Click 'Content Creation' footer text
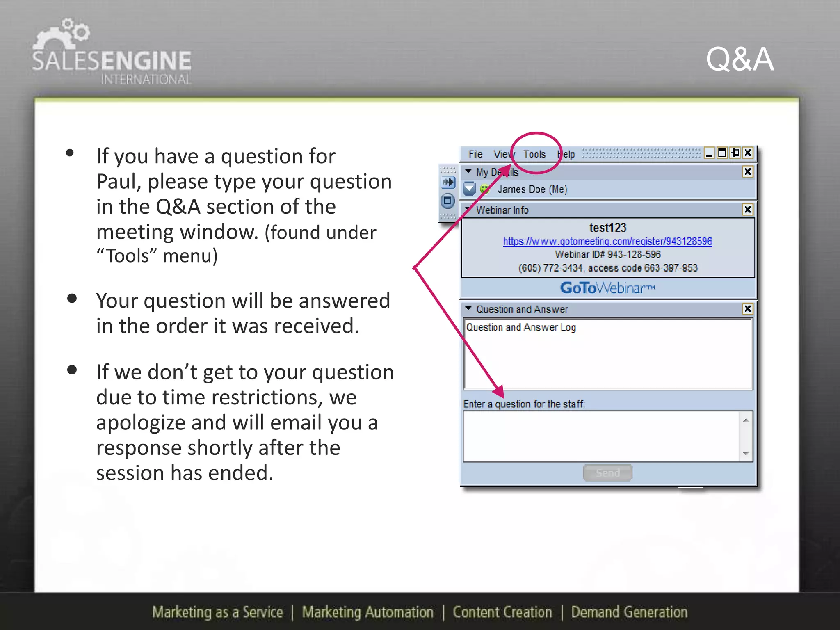Image resolution: width=840 pixels, height=630 pixels. click(502, 612)
